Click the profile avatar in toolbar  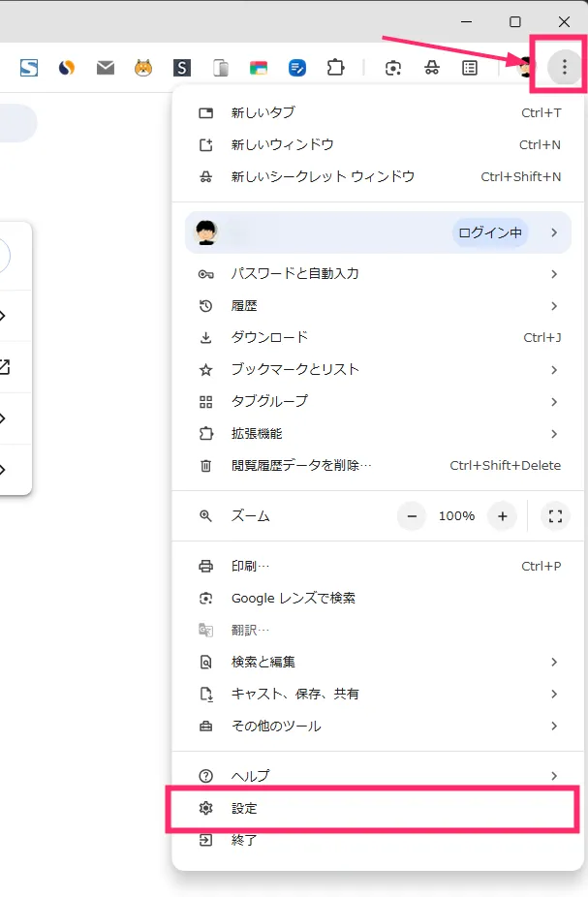(x=526, y=68)
